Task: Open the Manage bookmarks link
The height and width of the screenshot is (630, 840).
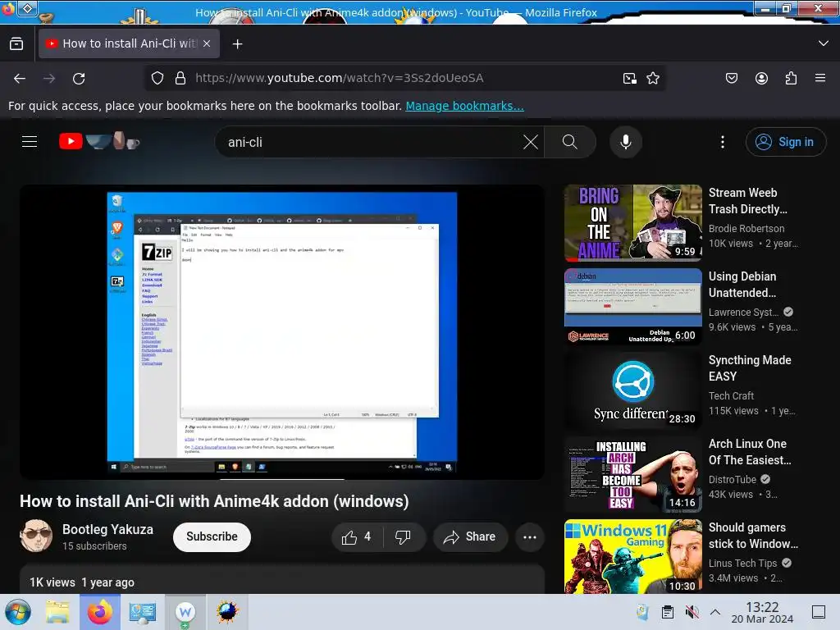Action: pyautogui.click(x=464, y=106)
